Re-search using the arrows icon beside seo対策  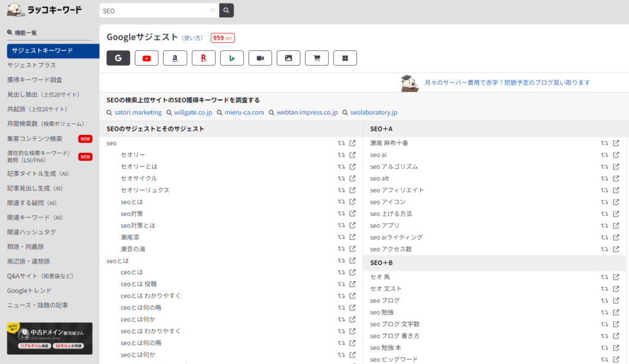click(342, 214)
